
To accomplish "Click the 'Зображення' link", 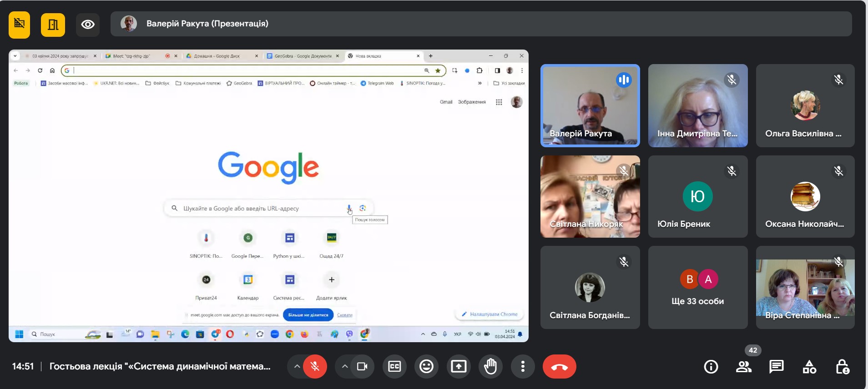I will click(472, 102).
